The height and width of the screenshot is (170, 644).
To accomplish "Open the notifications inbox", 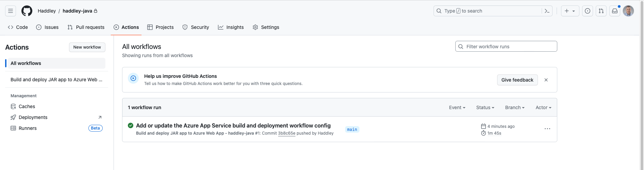I will click(x=615, y=11).
